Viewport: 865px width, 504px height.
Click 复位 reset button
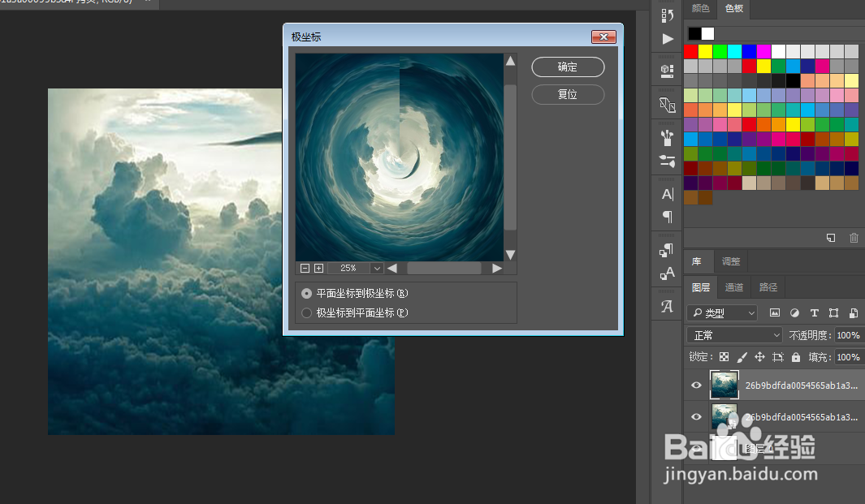pyautogui.click(x=568, y=94)
